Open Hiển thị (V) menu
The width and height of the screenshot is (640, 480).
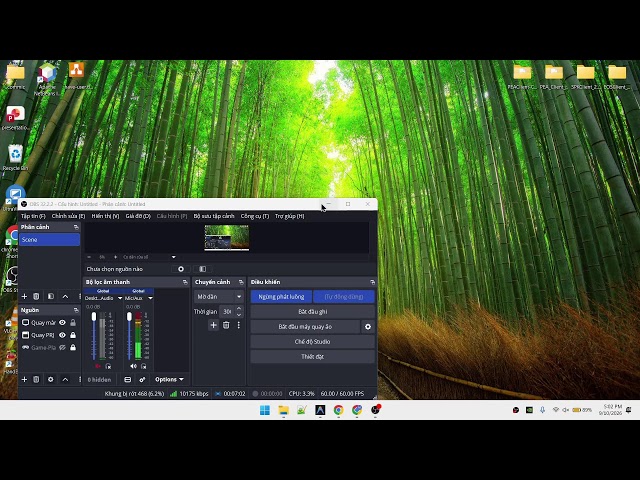coord(105,216)
